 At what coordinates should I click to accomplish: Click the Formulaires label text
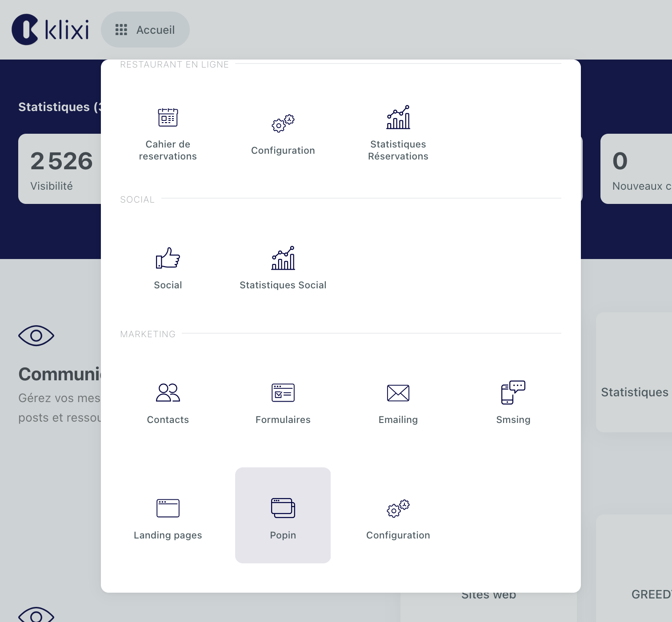click(x=283, y=420)
